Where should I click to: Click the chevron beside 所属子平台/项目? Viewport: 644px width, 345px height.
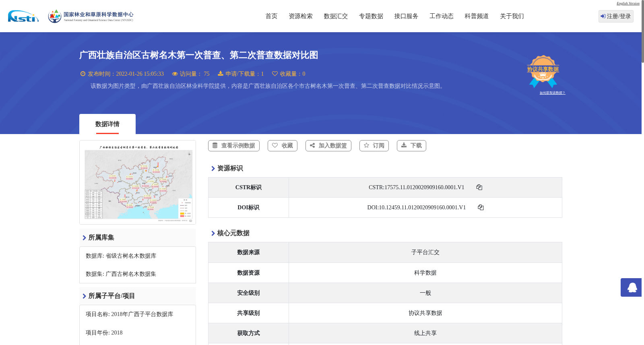coord(84,296)
